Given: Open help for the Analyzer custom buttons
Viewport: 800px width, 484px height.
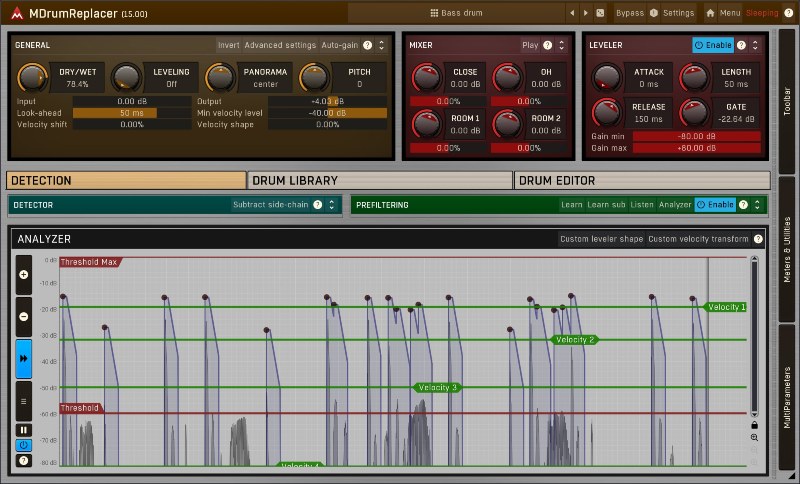Looking at the screenshot, I should (758, 239).
